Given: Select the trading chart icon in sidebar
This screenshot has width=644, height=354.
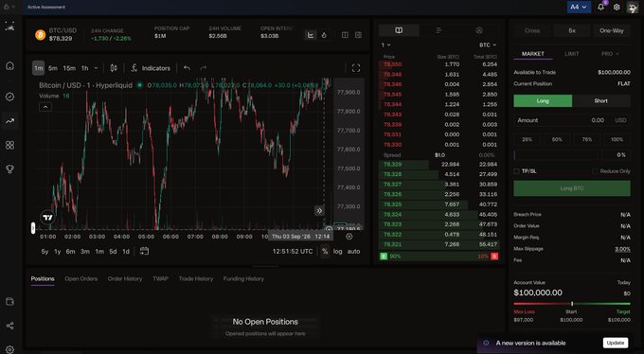Looking at the screenshot, I should pyautogui.click(x=9, y=121).
